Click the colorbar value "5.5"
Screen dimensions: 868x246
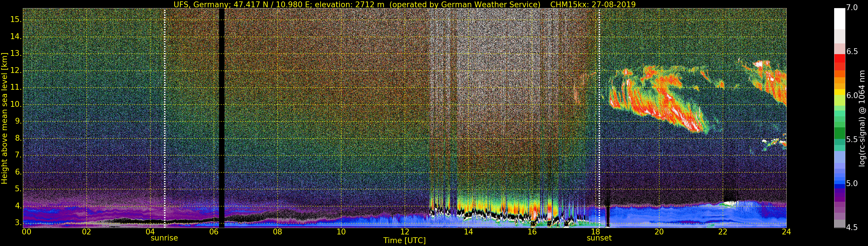(852, 139)
